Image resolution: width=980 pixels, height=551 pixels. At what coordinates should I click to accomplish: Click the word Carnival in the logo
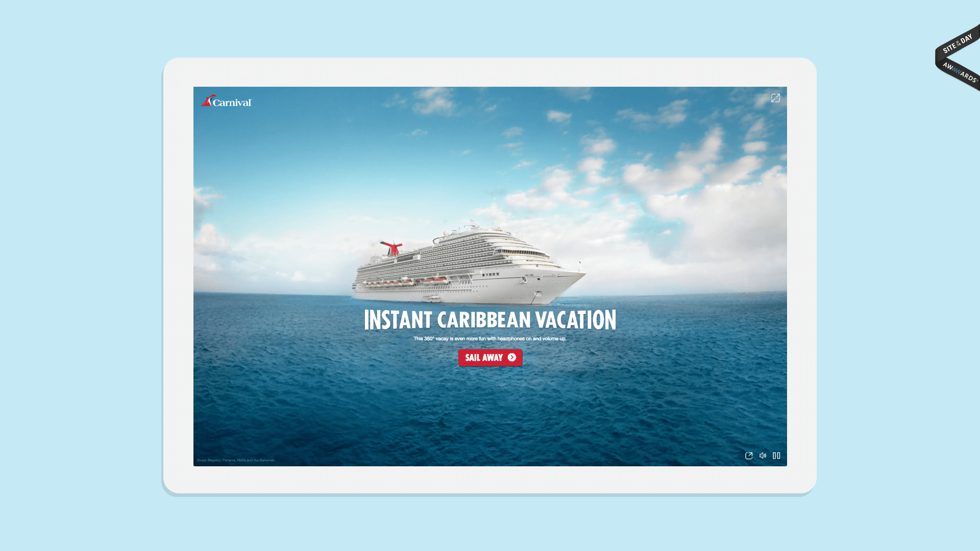tap(232, 103)
